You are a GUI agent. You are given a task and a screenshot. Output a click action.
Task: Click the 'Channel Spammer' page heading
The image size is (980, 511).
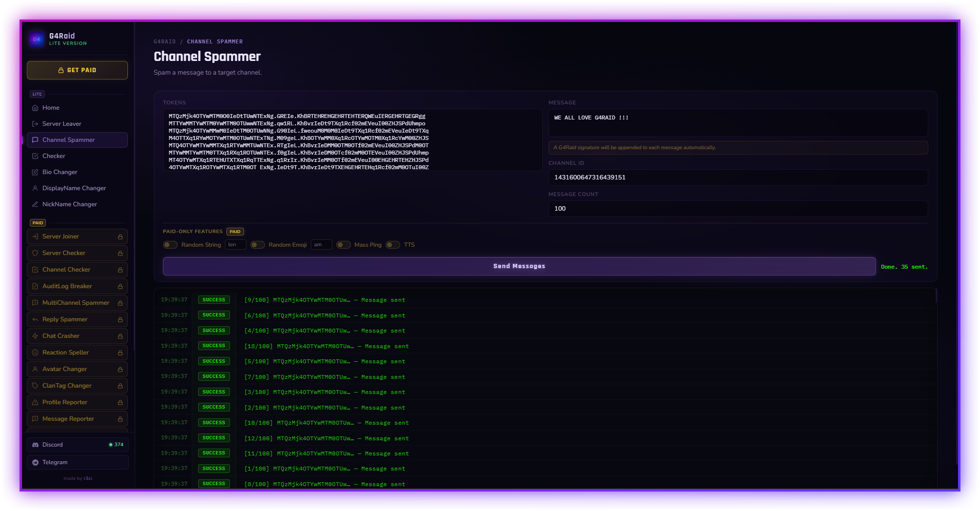click(x=207, y=57)
